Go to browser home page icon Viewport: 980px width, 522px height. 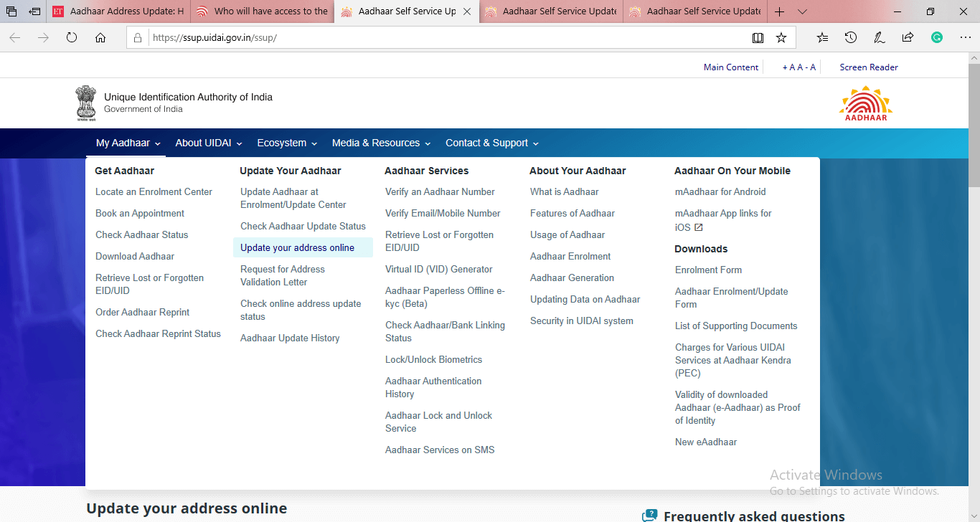click(100, 38)
